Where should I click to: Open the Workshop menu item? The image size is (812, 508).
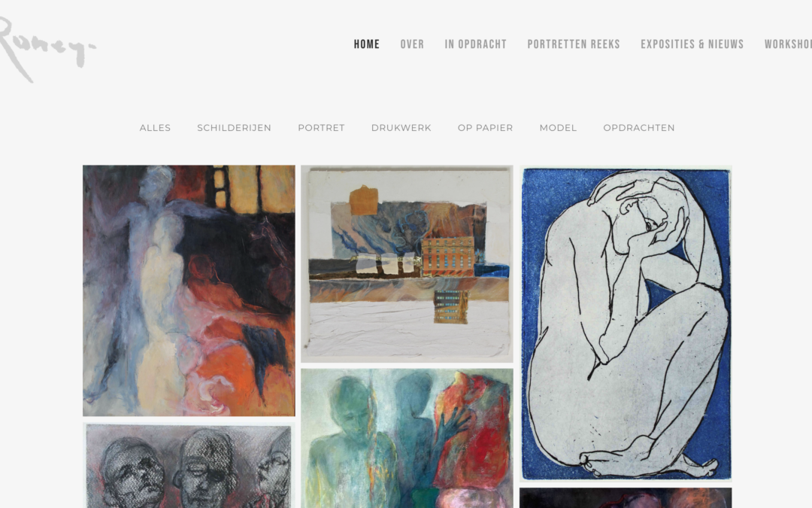tap(788, 44)
